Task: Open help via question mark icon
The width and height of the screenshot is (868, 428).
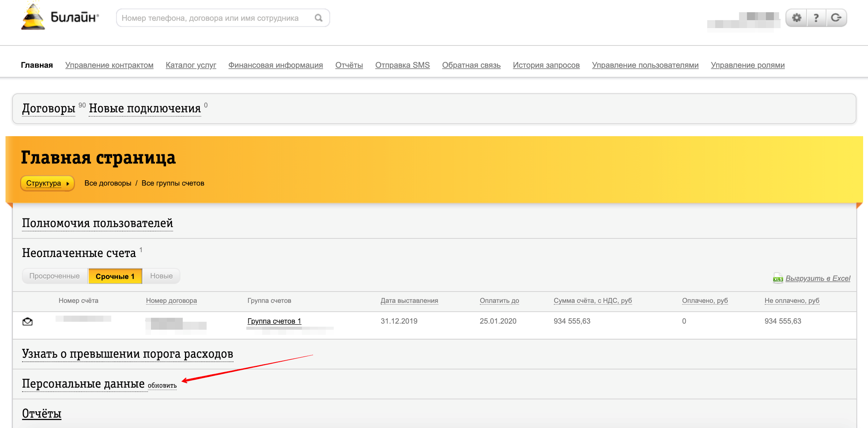Action: coord(816,18)
